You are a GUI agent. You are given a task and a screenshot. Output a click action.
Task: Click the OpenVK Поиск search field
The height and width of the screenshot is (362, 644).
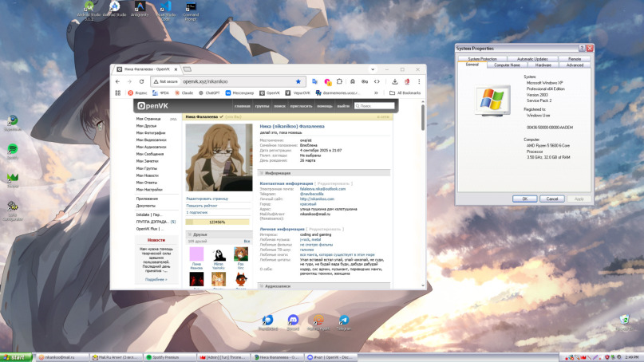click(374, 106)
